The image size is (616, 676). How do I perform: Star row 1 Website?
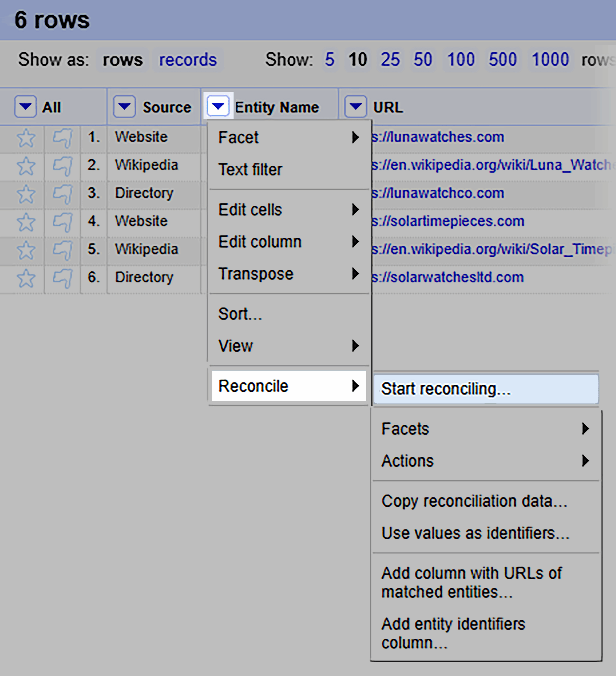point(26,138)
